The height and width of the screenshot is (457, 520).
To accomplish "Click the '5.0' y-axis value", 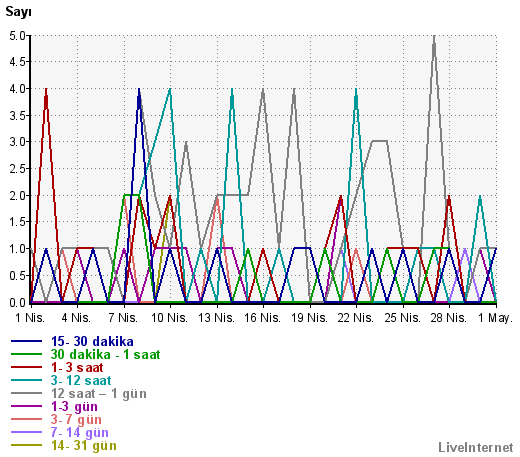I will tap(18, 36).
